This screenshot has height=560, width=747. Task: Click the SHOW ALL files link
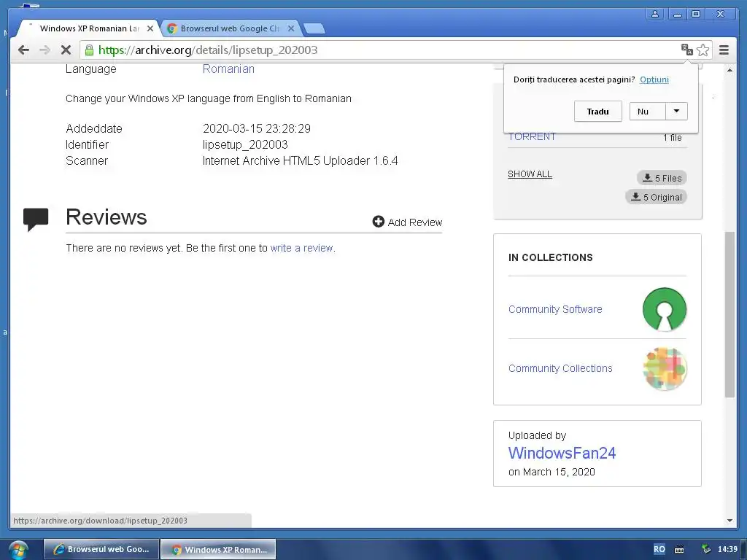coord(530,174)
